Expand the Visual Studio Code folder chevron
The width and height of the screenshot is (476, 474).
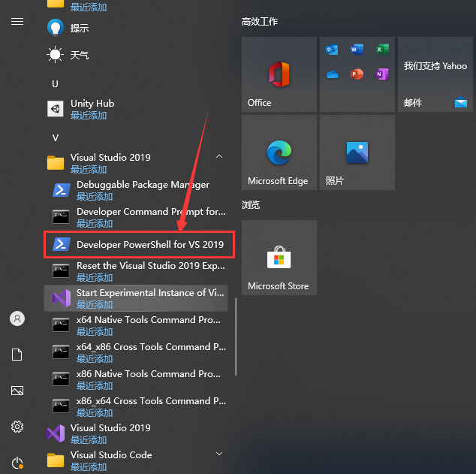coord(219,454)
